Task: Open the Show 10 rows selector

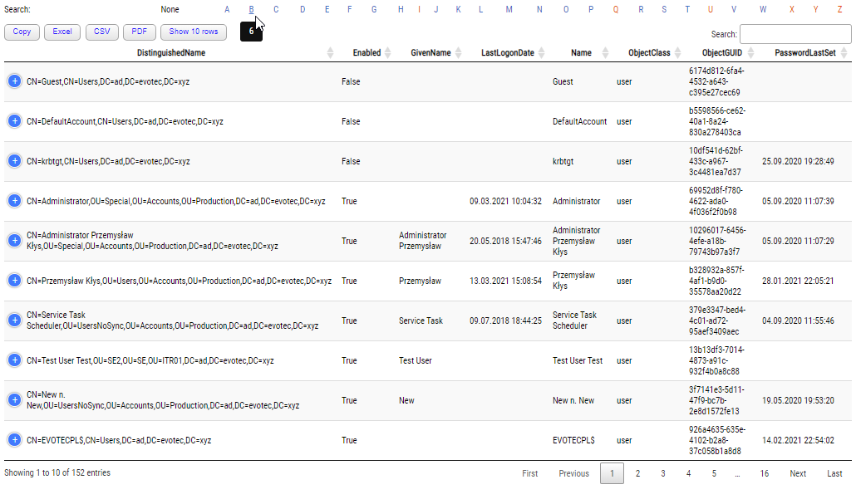Action: click(194, 32)
